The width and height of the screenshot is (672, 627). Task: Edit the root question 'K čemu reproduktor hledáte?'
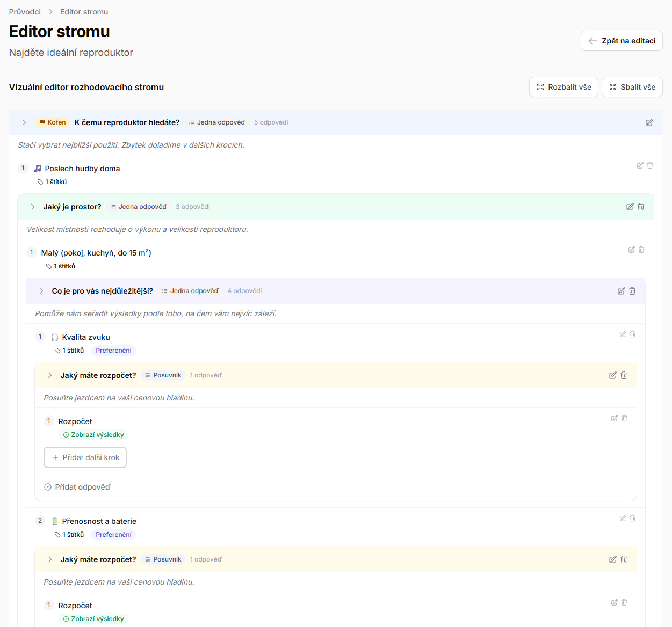pyautogui.click(x=649, y=122)
